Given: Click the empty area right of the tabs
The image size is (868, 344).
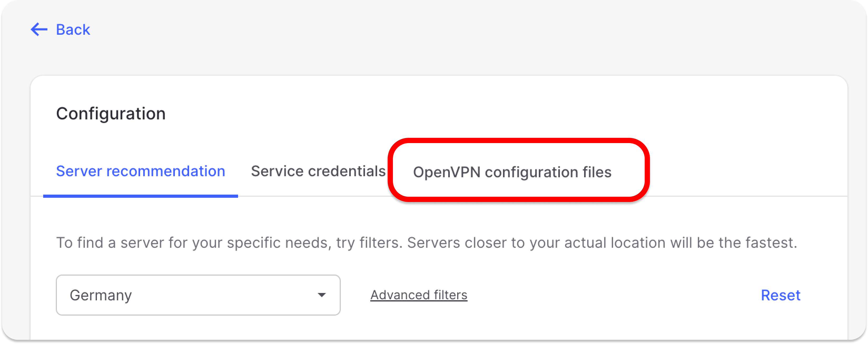Looking at the screenshot, I should pyautogui.click(x=741, y=171).
